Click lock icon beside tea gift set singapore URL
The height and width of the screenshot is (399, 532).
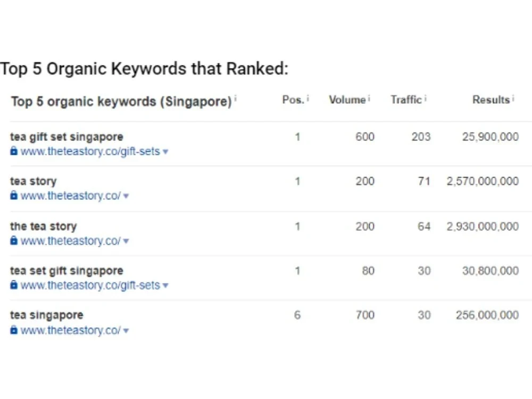coord(14,151)
